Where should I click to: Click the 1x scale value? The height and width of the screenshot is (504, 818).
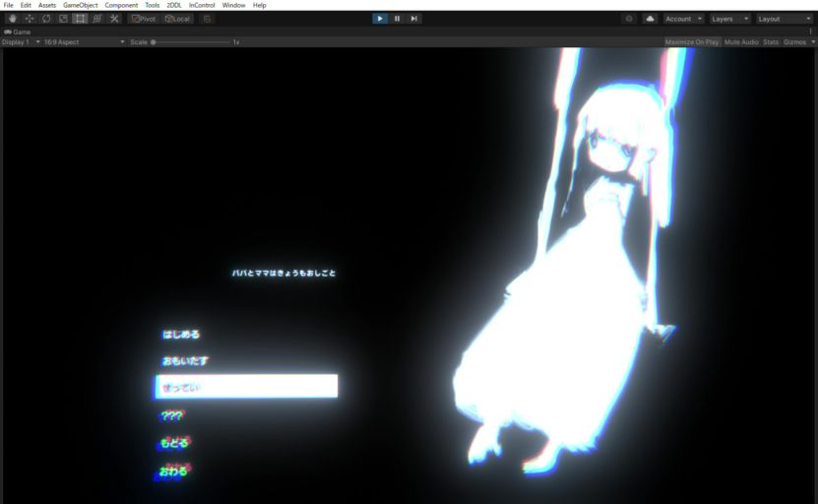[x=236, y=42]
